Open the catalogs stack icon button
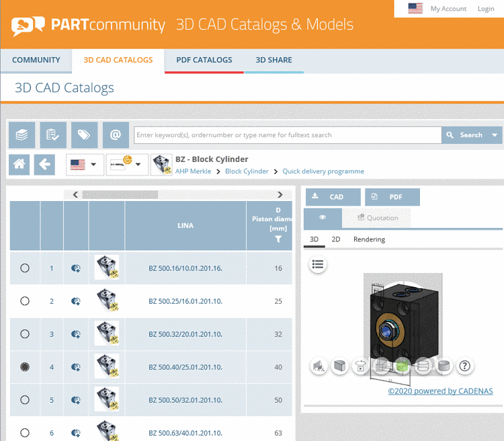Screen dimensions: 504x441 pyautogui.click(x=22, y=134)
